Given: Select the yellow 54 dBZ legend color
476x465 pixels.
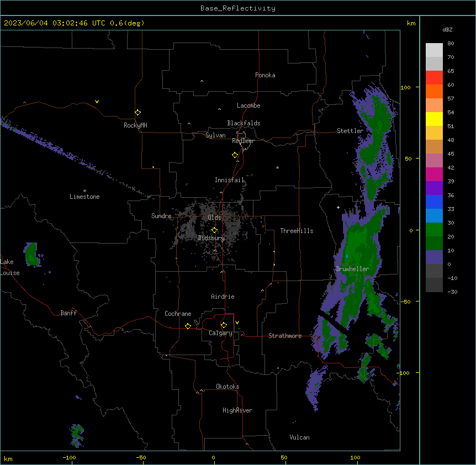Looking at the screenshot, I should point(434,119).
